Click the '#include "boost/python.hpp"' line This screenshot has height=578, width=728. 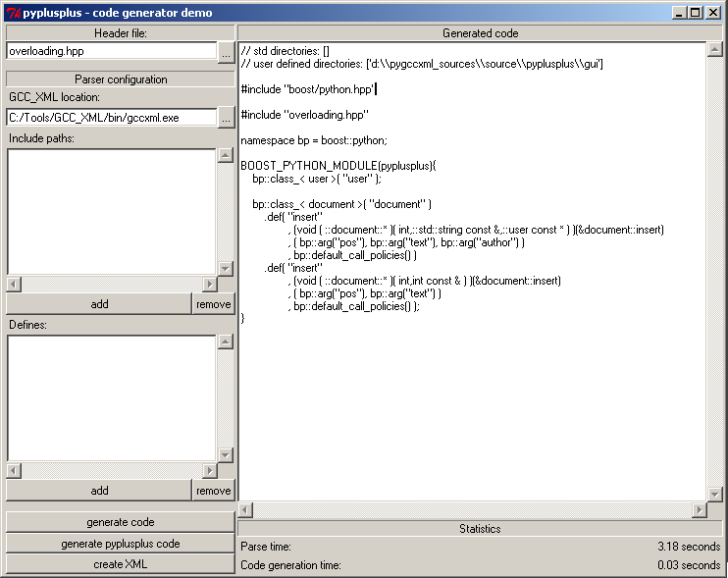click(307, 89)
